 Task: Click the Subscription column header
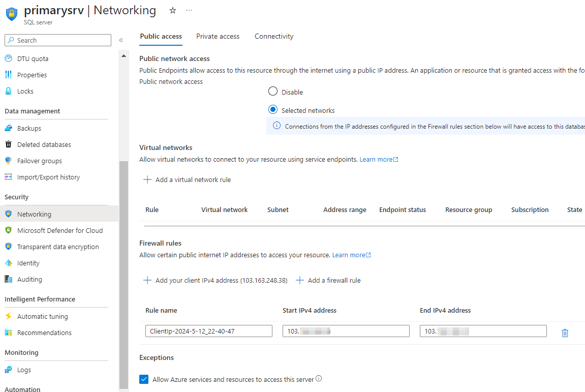[x=530, y=210]
